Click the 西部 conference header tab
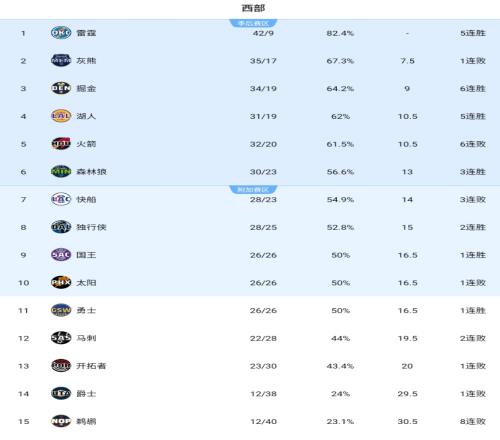Viewport: 500px width, 440px height. pos(253,8)
